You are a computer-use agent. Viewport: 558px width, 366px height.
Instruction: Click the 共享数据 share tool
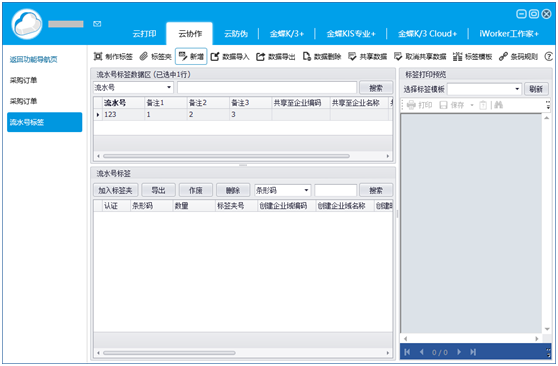tap(367, 56)
